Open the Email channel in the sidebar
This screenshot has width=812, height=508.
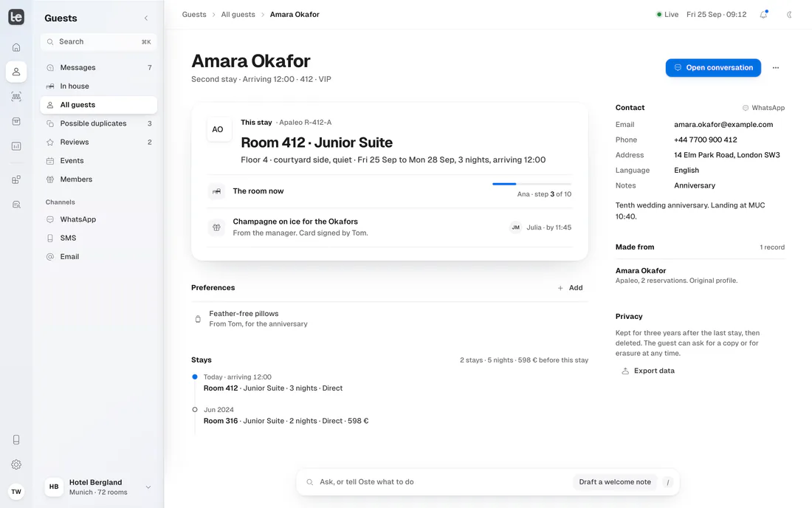[x=98, y=256]
